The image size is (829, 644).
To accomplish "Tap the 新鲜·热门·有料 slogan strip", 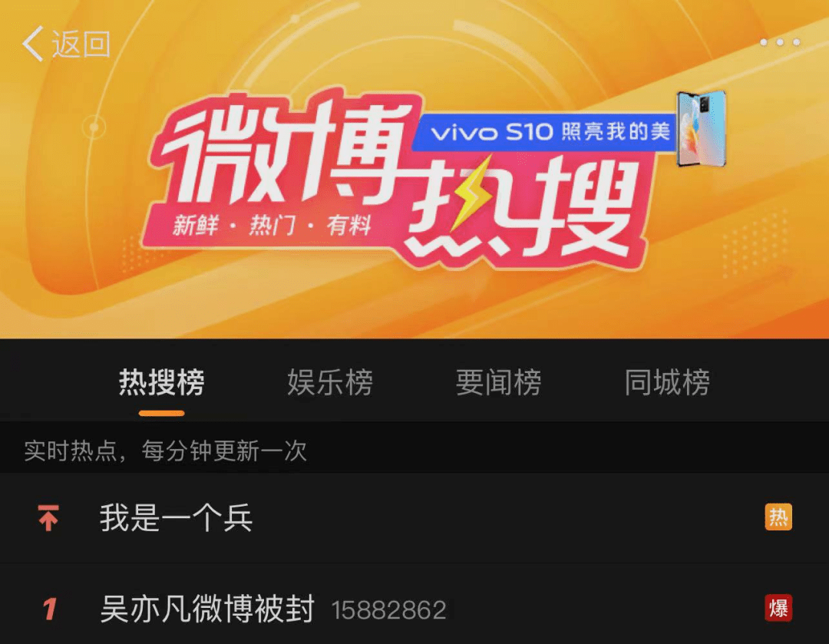I will 272,226.
